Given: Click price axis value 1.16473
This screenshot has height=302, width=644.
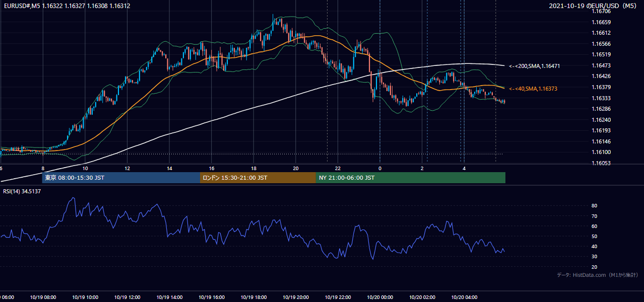Looking at the screenshot, I should 601,65.
